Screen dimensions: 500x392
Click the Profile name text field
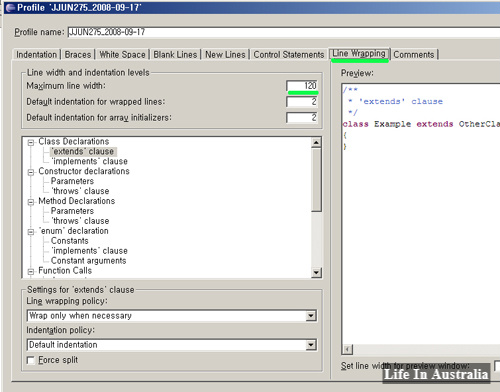click(284, 32)
